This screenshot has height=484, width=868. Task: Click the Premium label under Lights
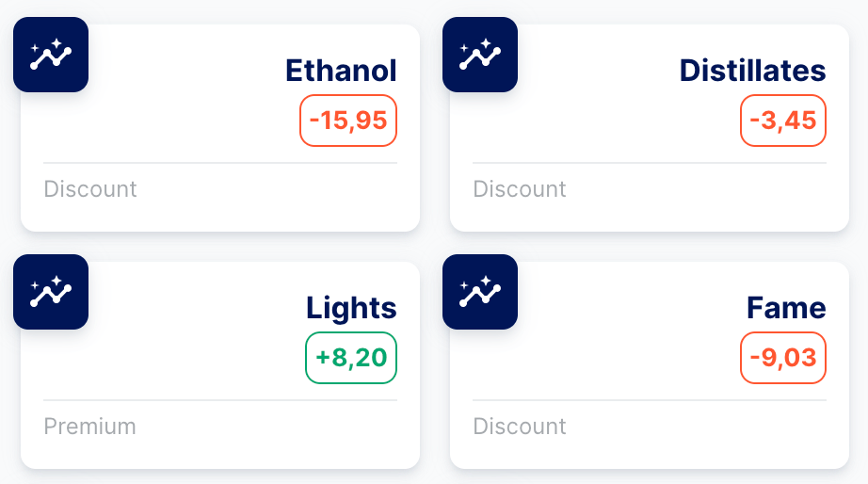(90, 427)
